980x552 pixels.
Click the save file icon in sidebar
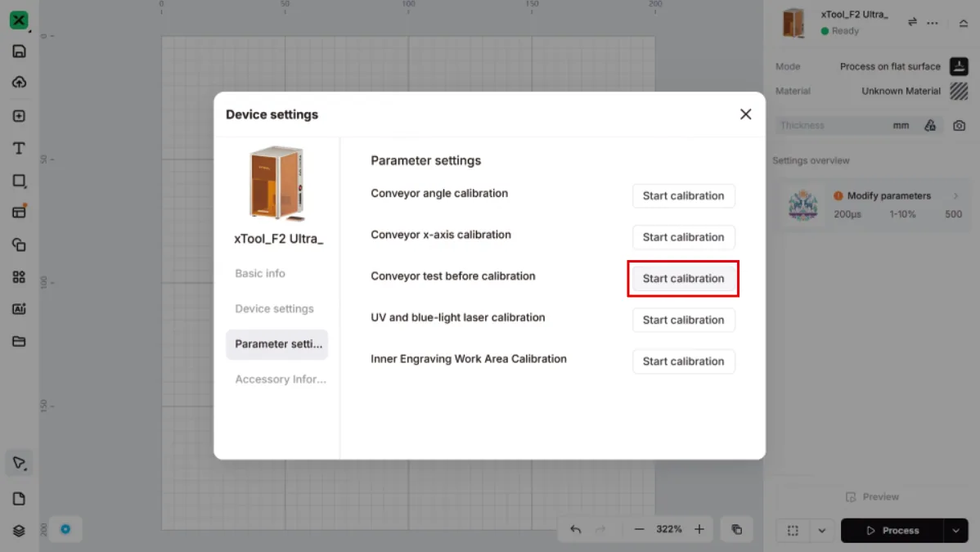tap(19, 52)
